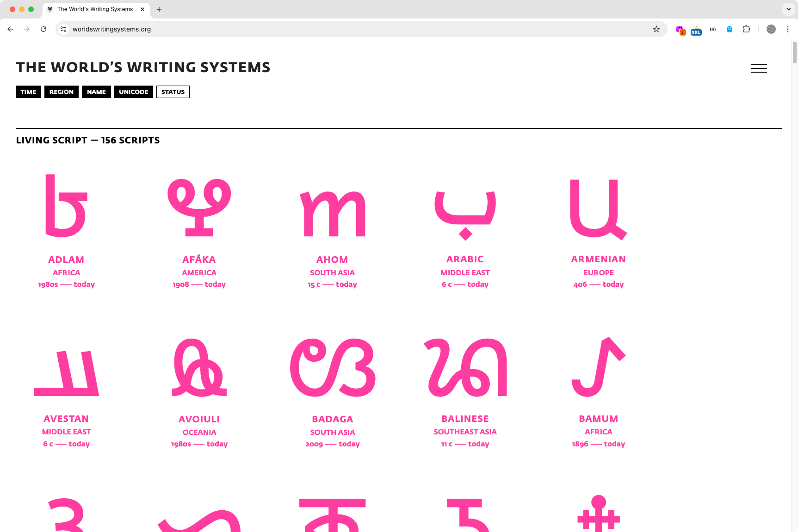This screenshot has width=798, height=532.
Task: Click the 'LIVING SCRIPT — 156 SCRIPTS' heading
Action: [88, 140]
